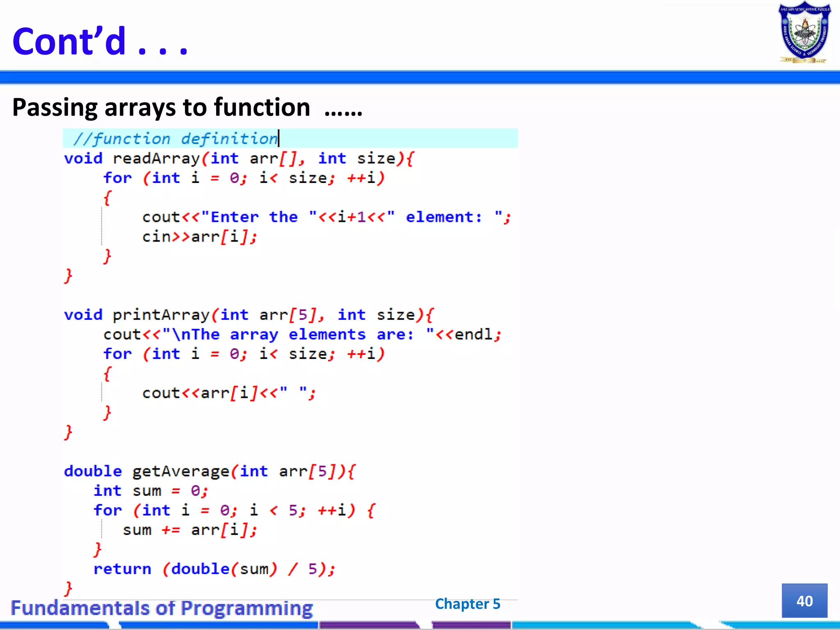
Task: Click the "int sum = 0" line
Action: [151, 491]
